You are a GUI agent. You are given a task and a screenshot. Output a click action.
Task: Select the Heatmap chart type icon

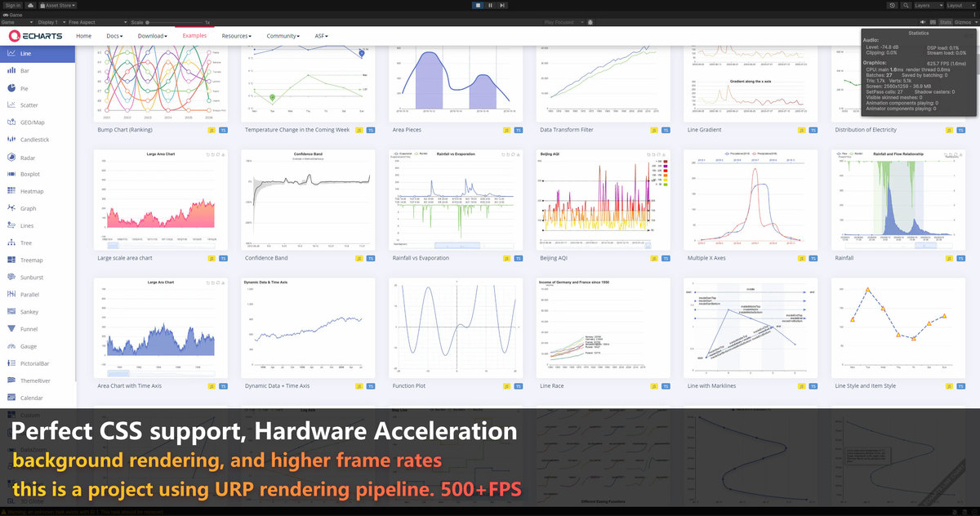[11, 191]
